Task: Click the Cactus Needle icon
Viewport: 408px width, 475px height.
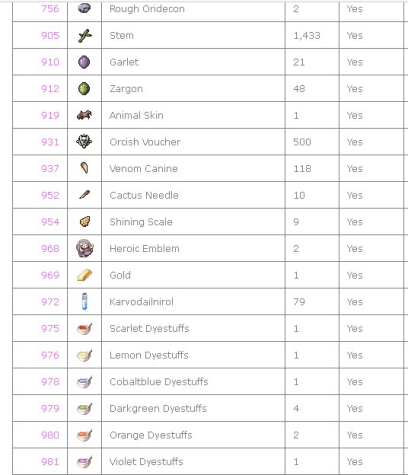Action: click(85, 195)
